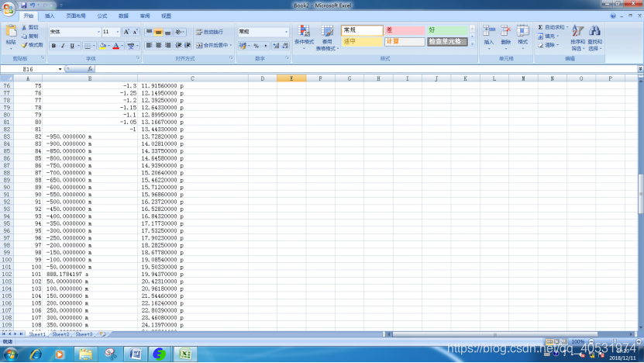Image resolution: width=644 pixels, height=363 pixels.
Task: Toggle Italic formatting
Action: (63, 46)
